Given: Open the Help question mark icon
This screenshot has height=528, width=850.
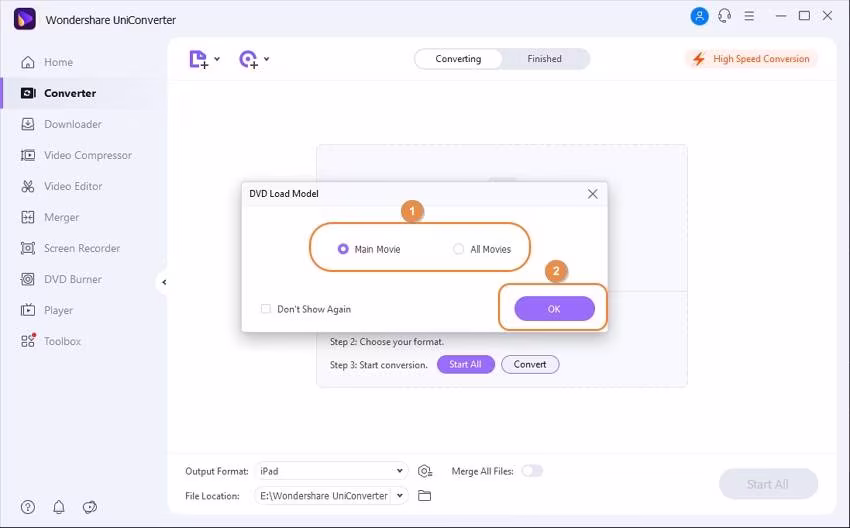Looking at the screenshot, I should tap(28, 507).
